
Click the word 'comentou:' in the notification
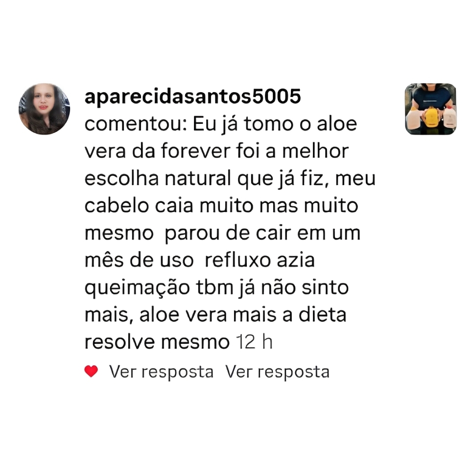(x=136, y=124)
